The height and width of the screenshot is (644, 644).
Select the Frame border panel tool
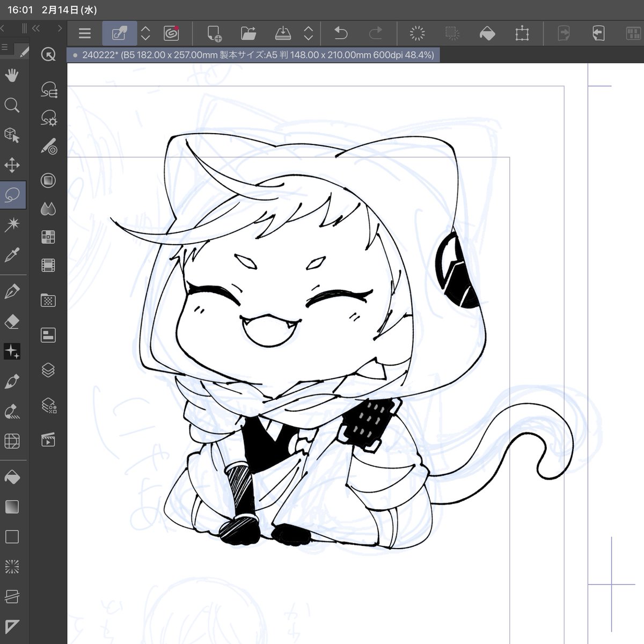coord(12,441)
